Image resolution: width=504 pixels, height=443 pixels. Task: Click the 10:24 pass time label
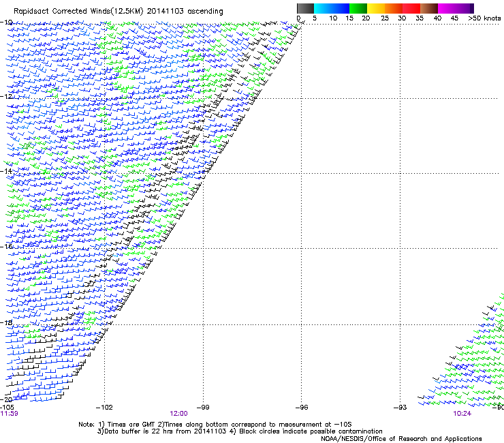coord(462,414)
